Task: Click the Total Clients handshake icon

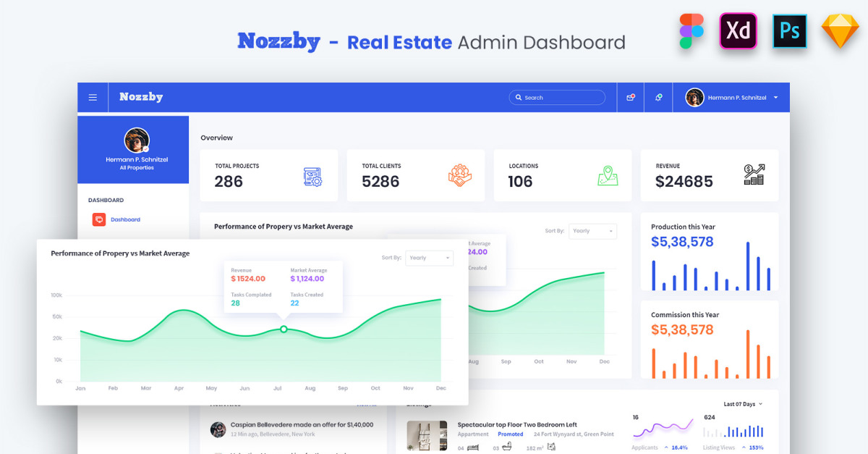Action: (x=459, y=176)
